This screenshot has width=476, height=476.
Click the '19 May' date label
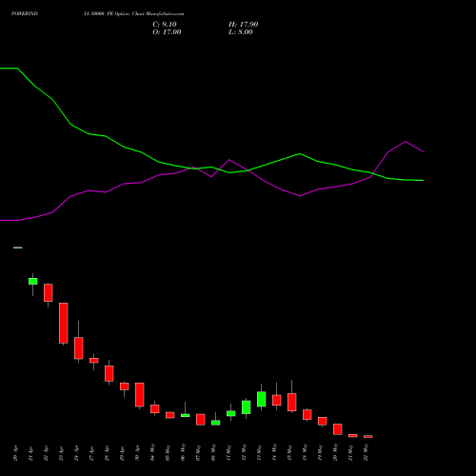pyautogui.click(x=320, y=452)
